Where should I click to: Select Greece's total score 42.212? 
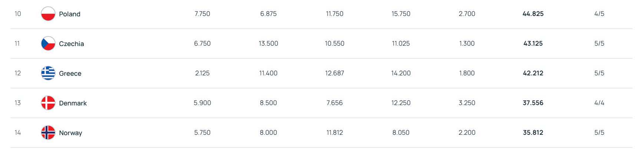[x=533, y=73]
